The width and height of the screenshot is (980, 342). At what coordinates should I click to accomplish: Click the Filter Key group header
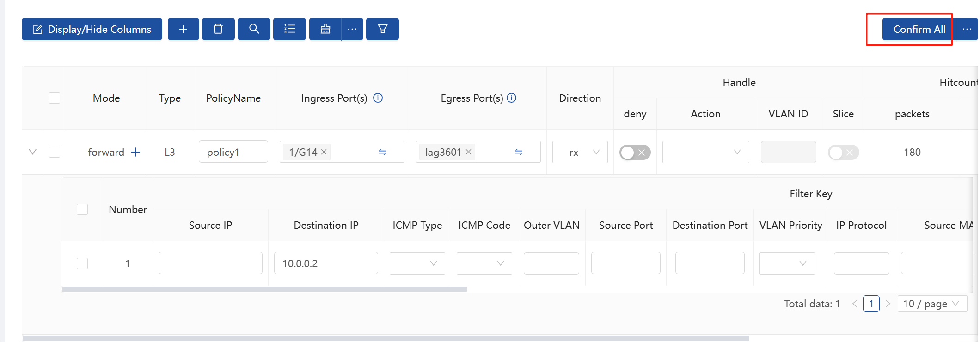click(811, 194)
